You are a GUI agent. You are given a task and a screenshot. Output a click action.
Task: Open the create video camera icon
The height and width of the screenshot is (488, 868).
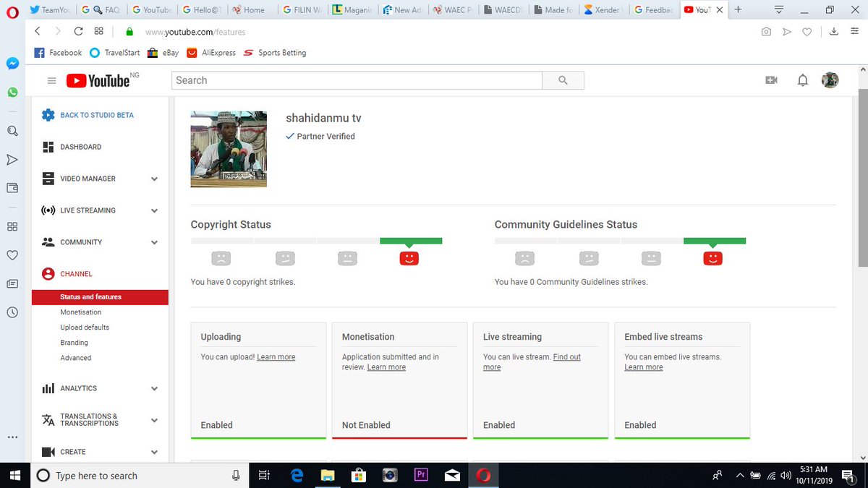pos(771,80)
